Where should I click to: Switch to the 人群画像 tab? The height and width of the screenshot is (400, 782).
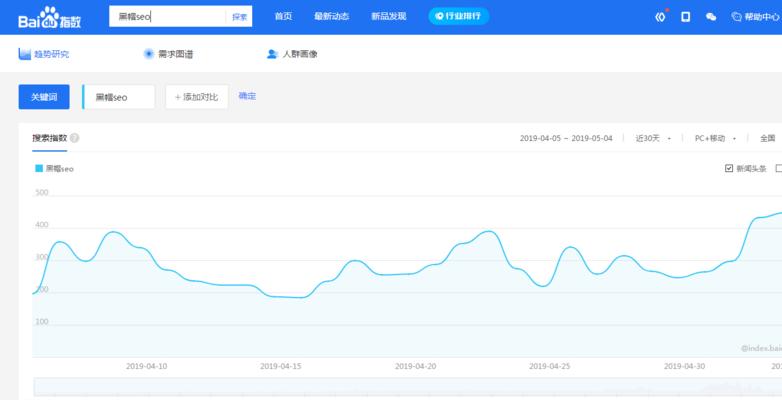click(x=292, y=54)
